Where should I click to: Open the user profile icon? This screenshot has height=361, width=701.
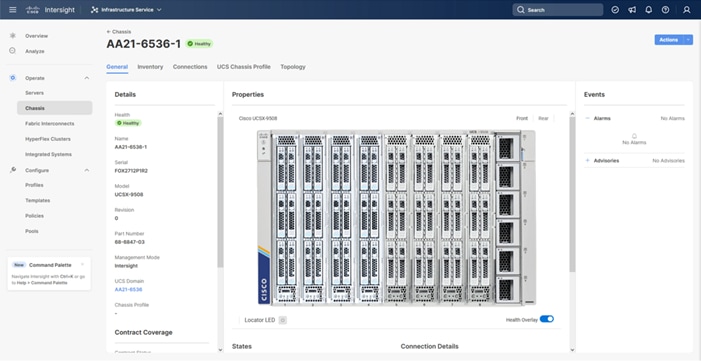pyautogui.click(x=687, y=10)
